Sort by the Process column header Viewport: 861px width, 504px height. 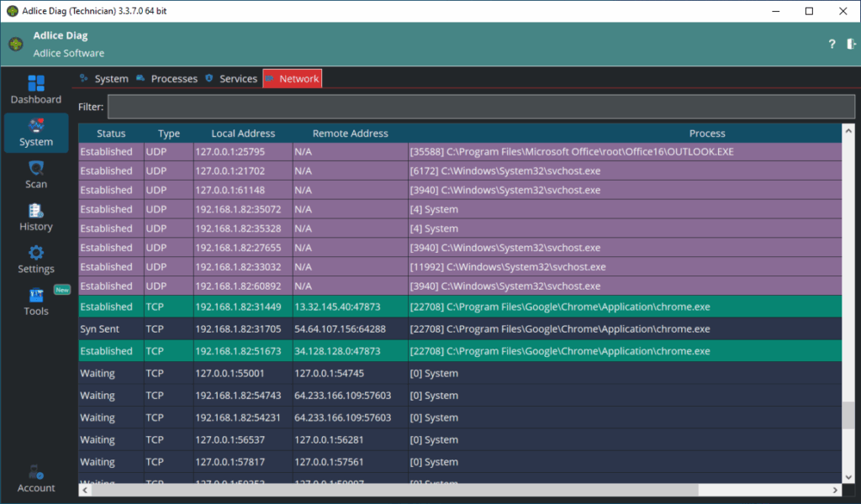[x=706, y=134]
